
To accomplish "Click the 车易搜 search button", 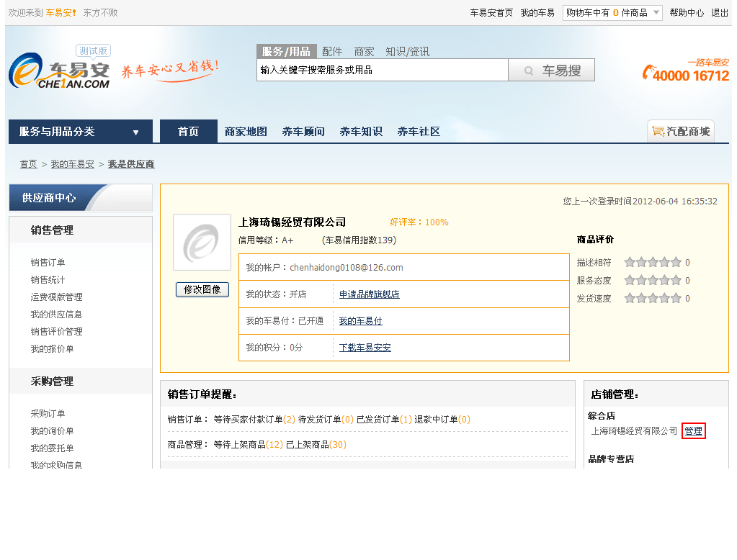I will 551,70.
